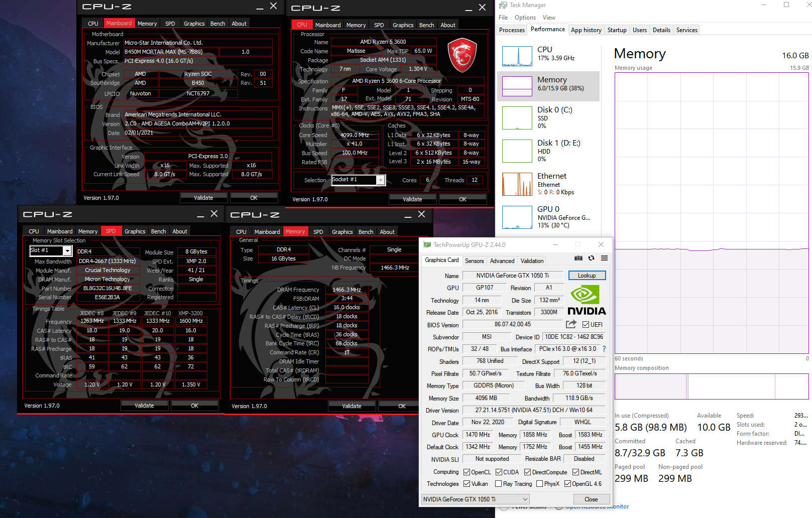
Task: Open the graphics card dropdown at GPU-Z bottom
Action: pos(475,499)
